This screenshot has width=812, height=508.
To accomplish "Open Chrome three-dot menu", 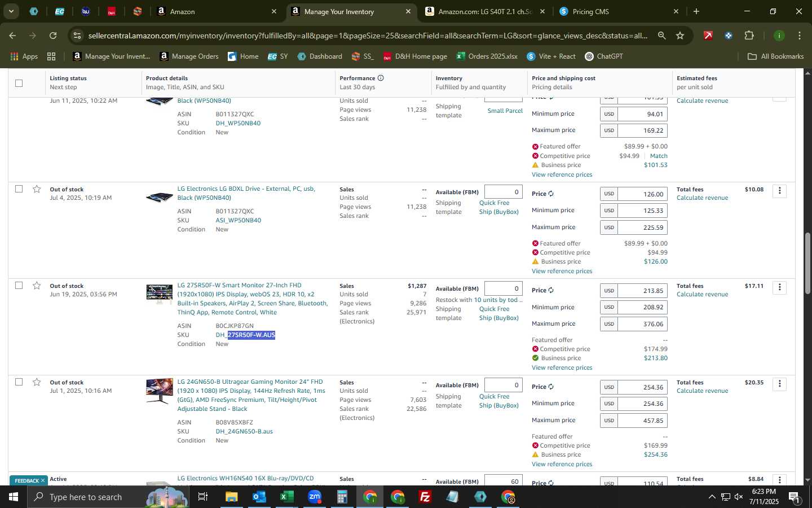I will [x=799, y=36].
